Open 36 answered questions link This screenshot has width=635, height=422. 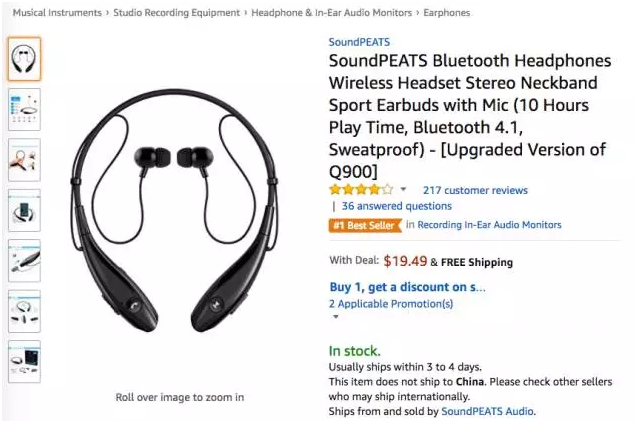click(396, 206)
